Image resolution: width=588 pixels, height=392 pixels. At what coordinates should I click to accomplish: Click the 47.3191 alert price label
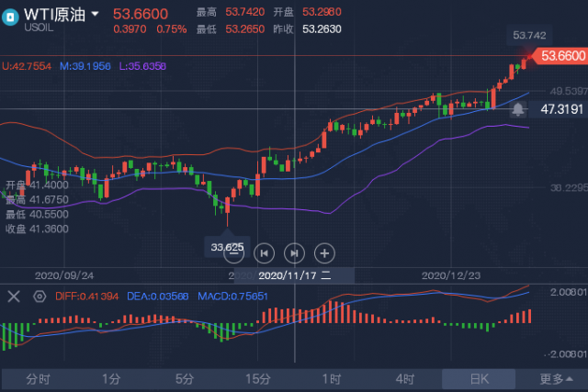[561, 109]
